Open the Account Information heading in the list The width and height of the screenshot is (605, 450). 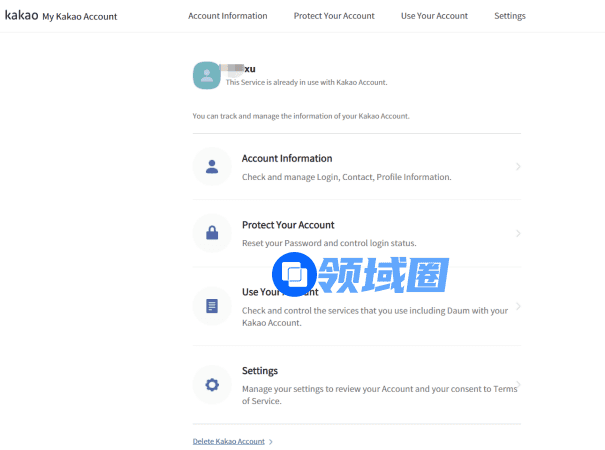click(287, 158)
